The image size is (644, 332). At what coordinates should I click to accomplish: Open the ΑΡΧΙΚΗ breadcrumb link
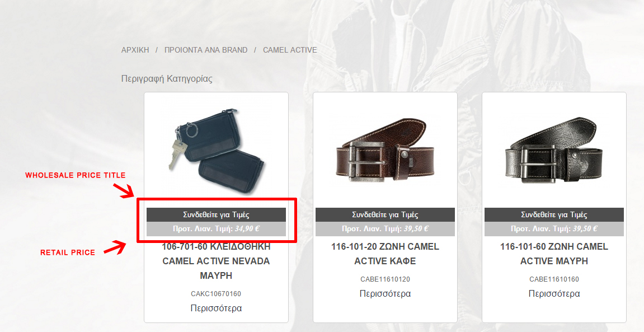pyautogui.click(x=135, y=50)
